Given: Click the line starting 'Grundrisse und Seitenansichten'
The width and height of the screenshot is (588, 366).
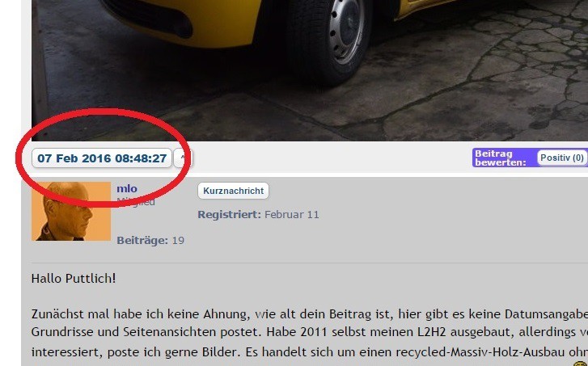Looking at the screenshot, I should [310, 332].
